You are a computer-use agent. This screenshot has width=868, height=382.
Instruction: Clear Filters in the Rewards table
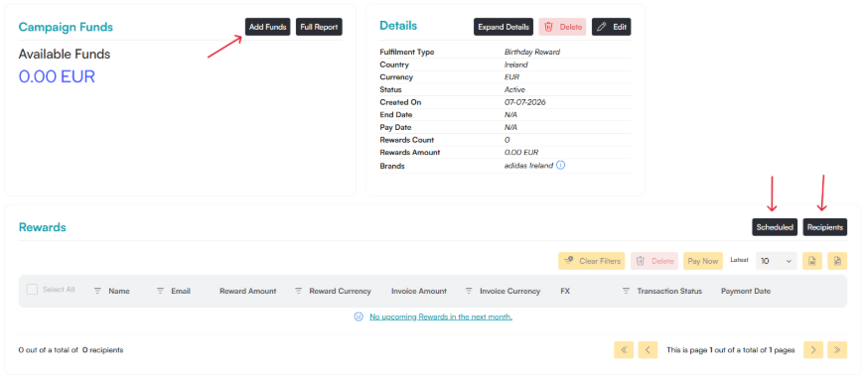point(592,261)
